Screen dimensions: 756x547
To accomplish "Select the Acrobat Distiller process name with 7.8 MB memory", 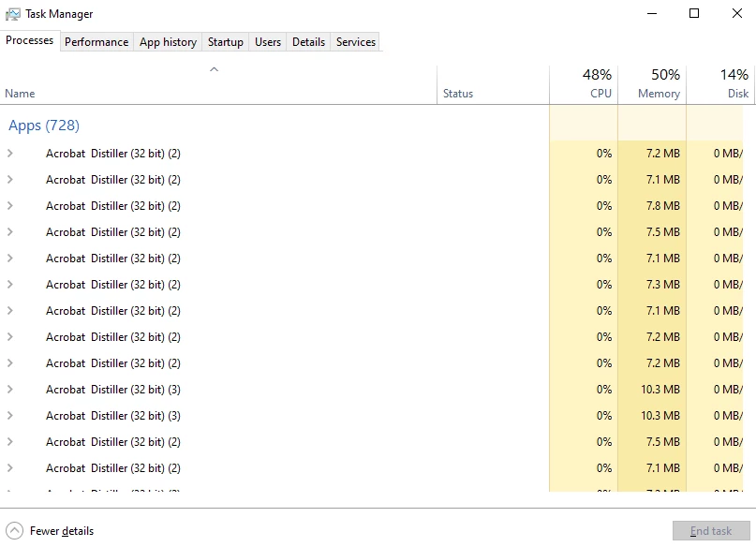I will click(x=113, y=206).
